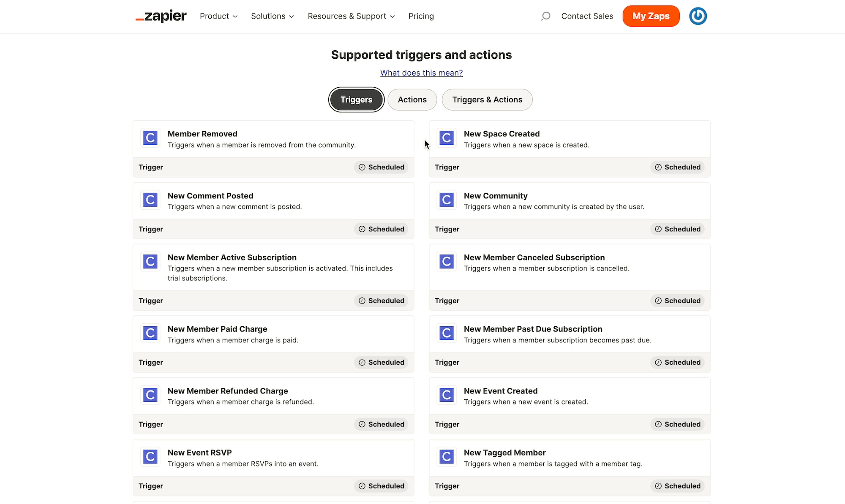Open the Product dropdown

(x=218, y=16)
